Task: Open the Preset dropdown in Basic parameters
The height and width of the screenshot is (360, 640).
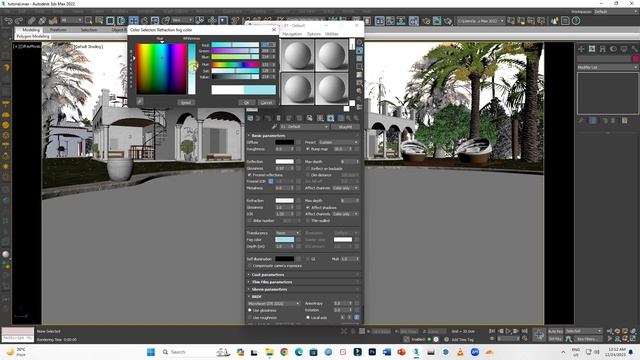Action: (x=338, y=142)
